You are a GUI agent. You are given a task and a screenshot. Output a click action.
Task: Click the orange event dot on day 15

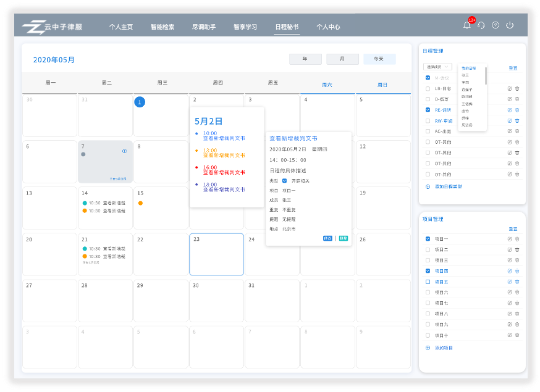coord(140,203)
